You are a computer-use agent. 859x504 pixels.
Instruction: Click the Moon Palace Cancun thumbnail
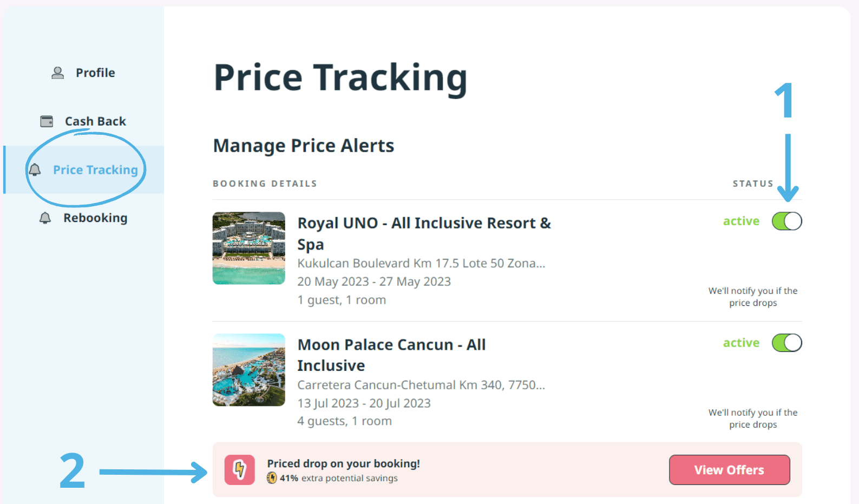click(x=249, y=370)
